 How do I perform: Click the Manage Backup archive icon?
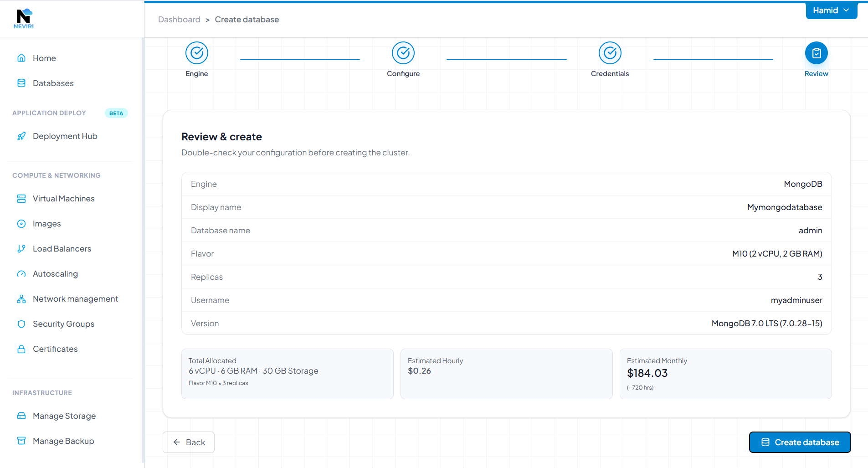(21, 441)
